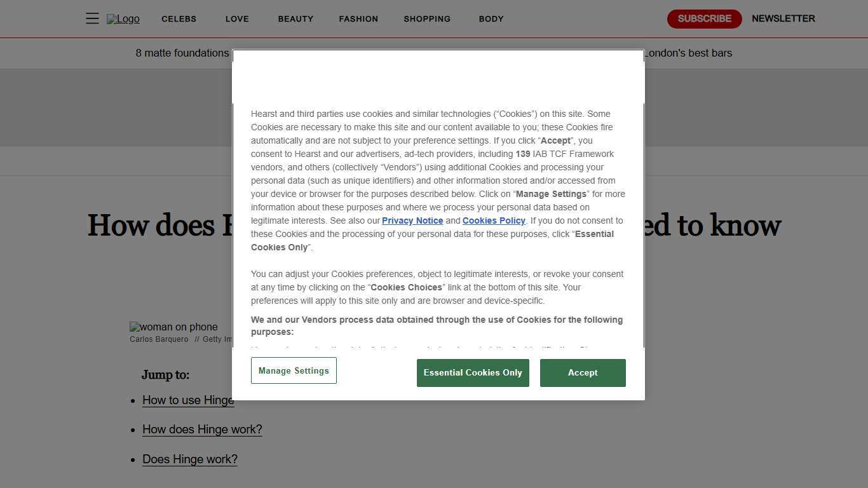Screen dimensions: 868x488
Task: Open the Body section
Action: 491,19
